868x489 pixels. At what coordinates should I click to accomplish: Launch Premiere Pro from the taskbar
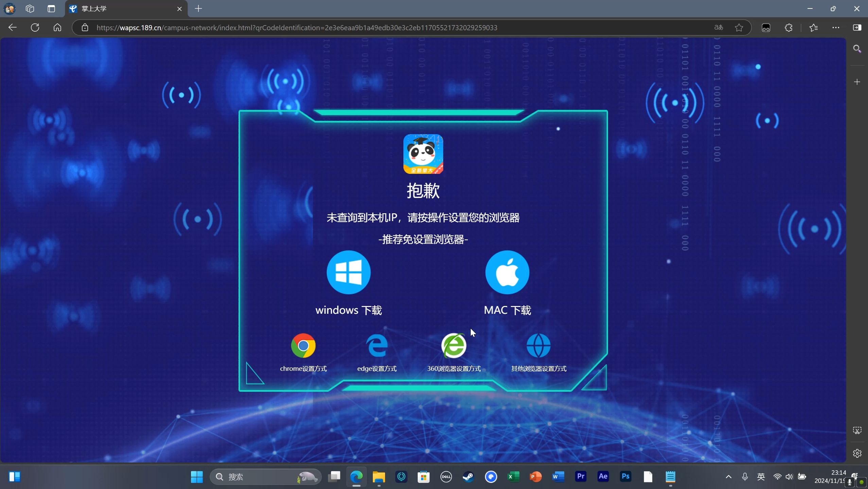[x=581, y=477]
